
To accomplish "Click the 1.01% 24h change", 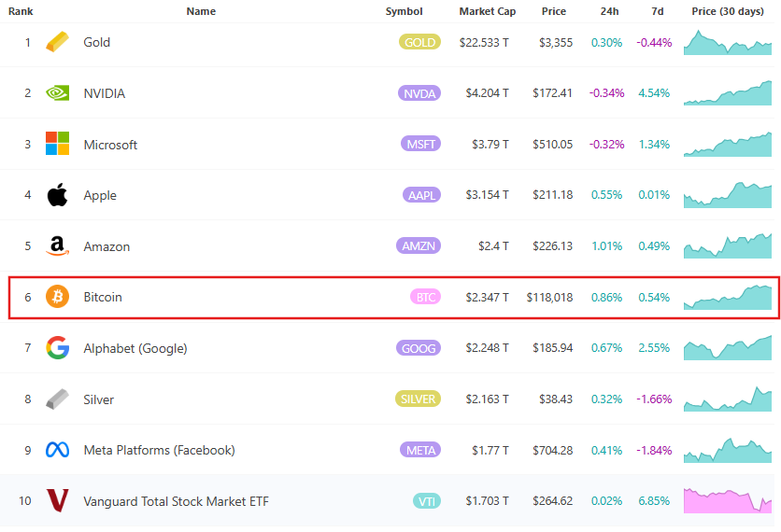I will (x=606, y=245).
